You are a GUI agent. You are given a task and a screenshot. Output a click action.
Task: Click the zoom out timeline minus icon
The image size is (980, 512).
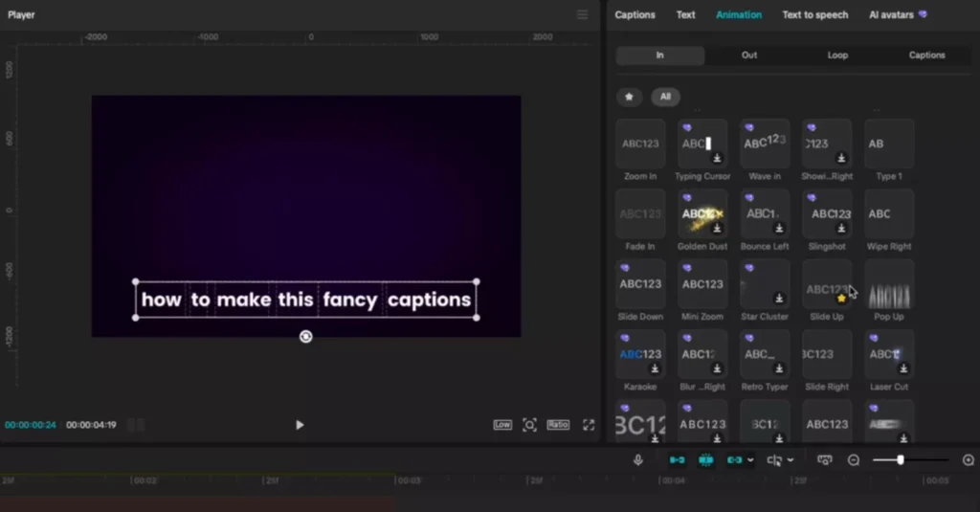click(x=854, y=460)
